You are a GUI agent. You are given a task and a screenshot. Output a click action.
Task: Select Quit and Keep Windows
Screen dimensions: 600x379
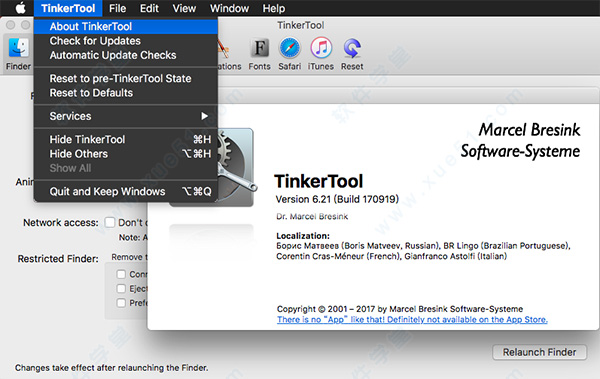click(x=126, y=191)
